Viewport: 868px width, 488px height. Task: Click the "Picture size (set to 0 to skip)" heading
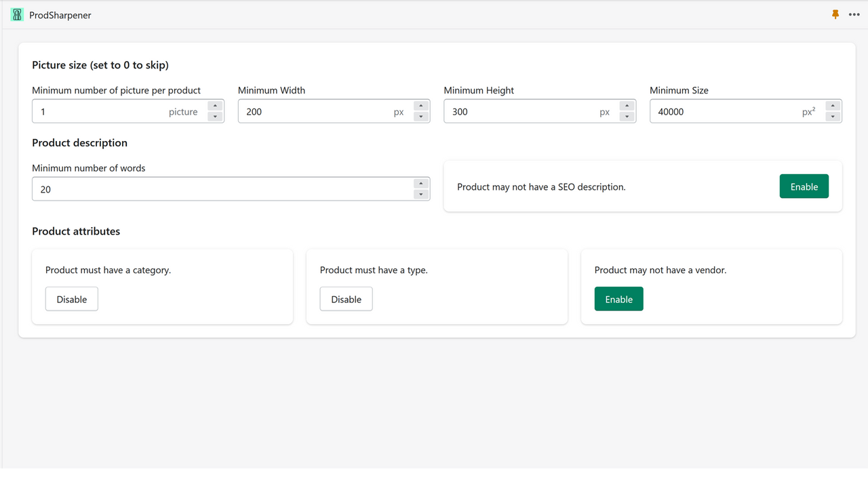coord(100,65)
